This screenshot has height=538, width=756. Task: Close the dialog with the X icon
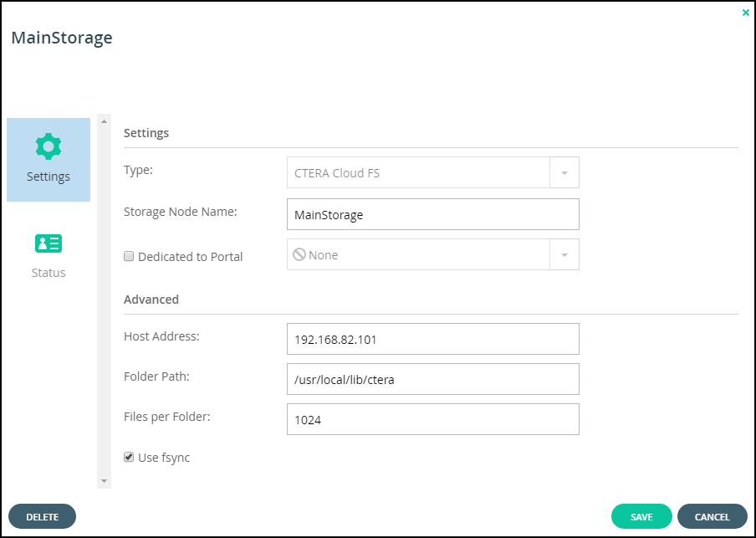point(746,13)
